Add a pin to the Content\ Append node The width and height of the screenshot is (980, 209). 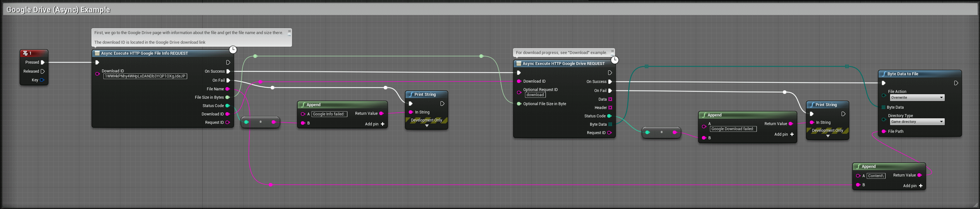pyautogui.click(x=913, y=186)
